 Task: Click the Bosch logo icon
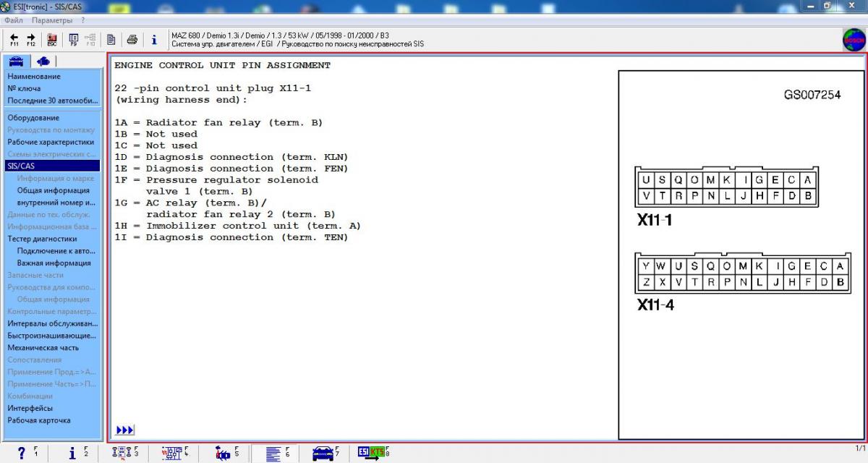[x=854, y=40]
